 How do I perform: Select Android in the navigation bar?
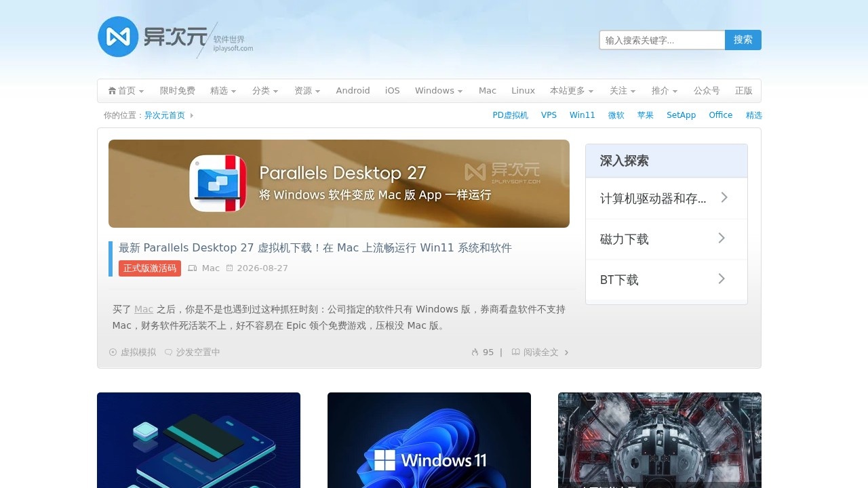pos(353,91)
